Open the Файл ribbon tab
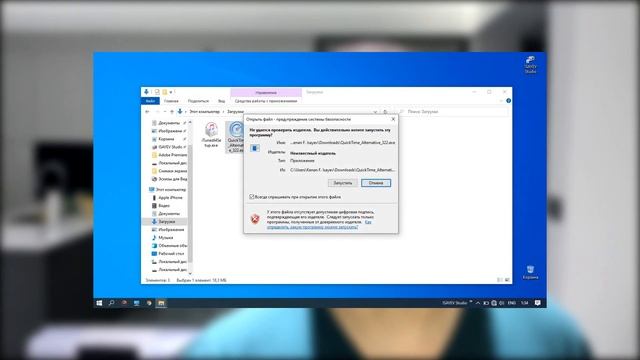 coord(150,101)
